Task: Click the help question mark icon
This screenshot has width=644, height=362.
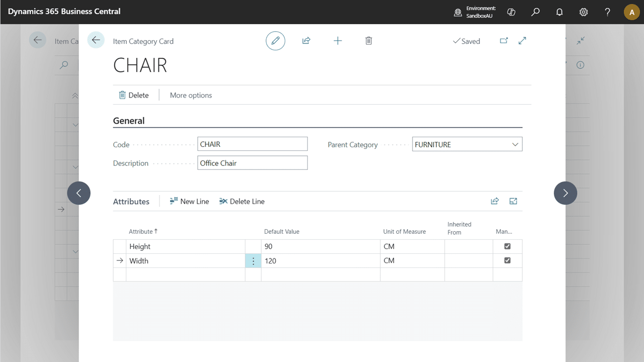Action: point(607,12)
